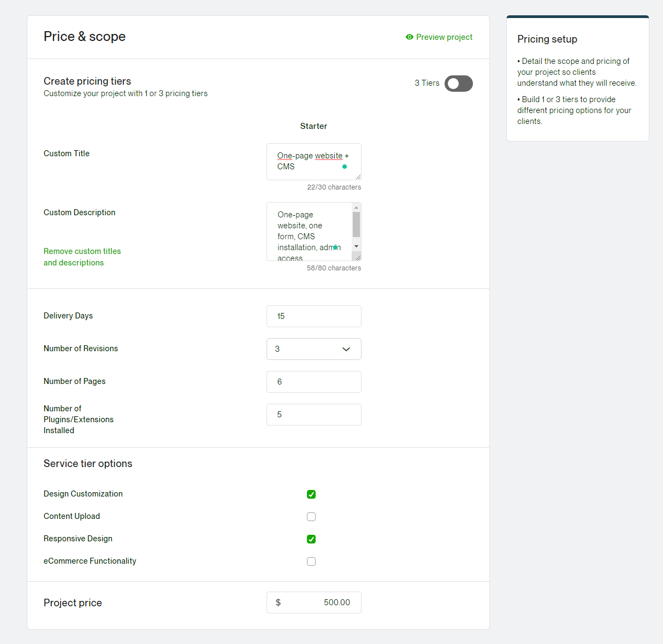Screen dimensions: 663x644
Task: Click the chevron arrow in Revisions dropdown
Action: tap(346, 349)
